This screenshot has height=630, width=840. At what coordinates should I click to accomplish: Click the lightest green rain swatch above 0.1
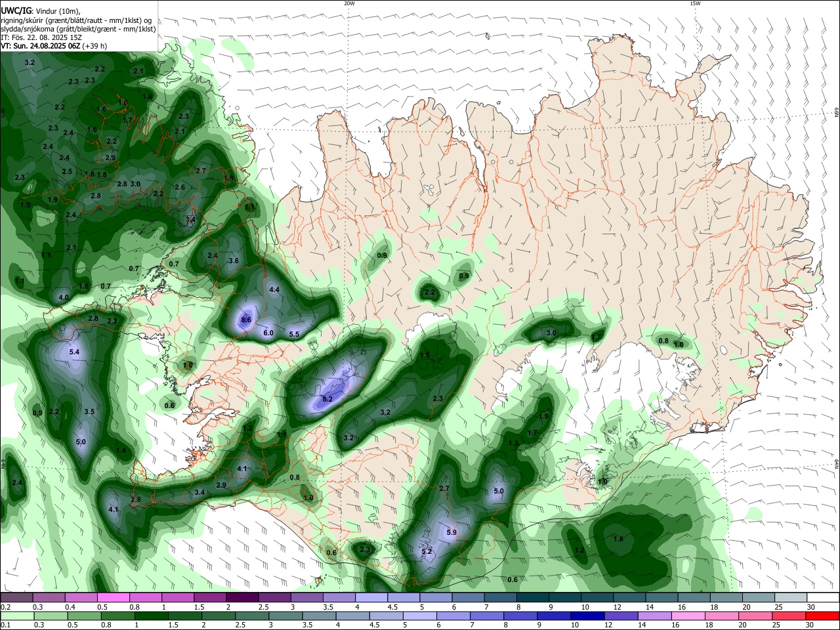(x=16, y=616)
